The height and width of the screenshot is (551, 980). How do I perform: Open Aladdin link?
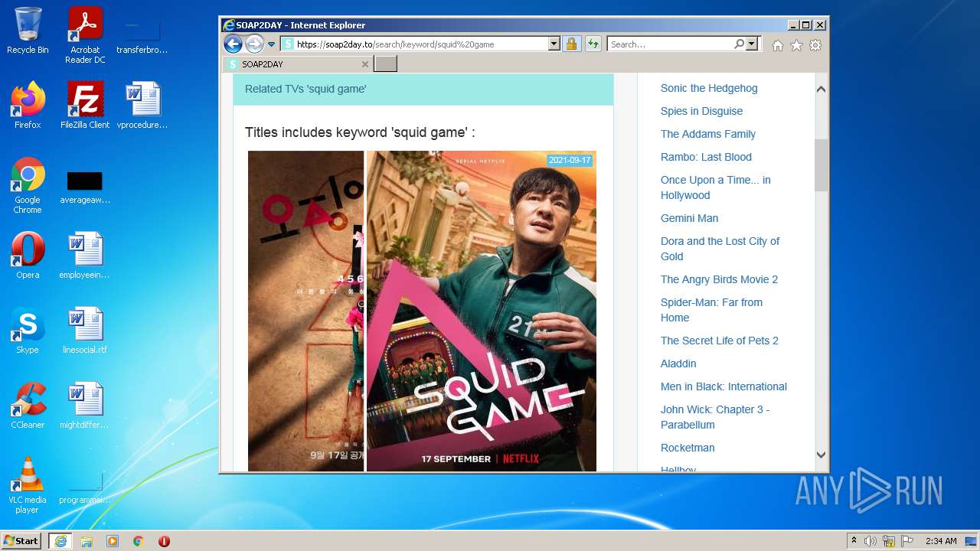tap(678, 364)
